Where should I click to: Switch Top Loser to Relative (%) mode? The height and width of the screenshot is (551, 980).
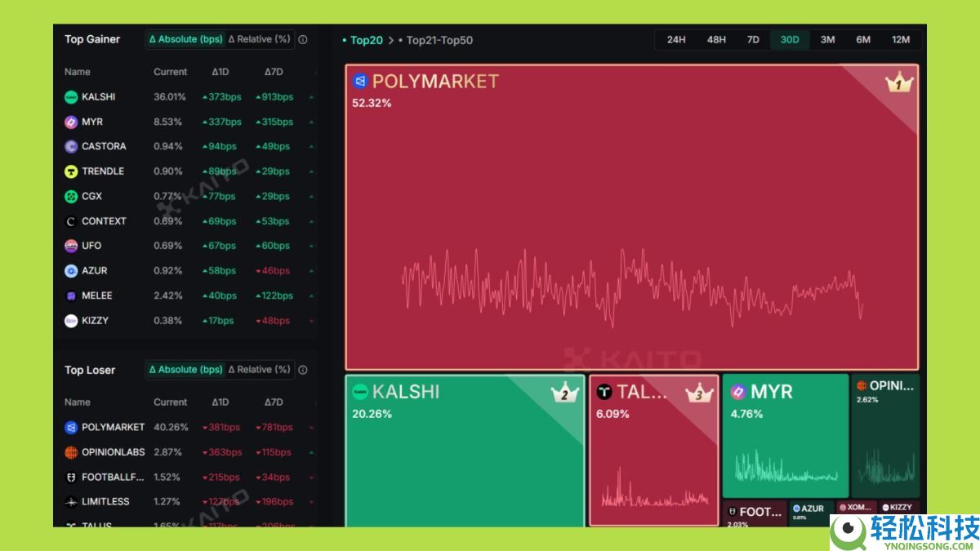(259, 370)
